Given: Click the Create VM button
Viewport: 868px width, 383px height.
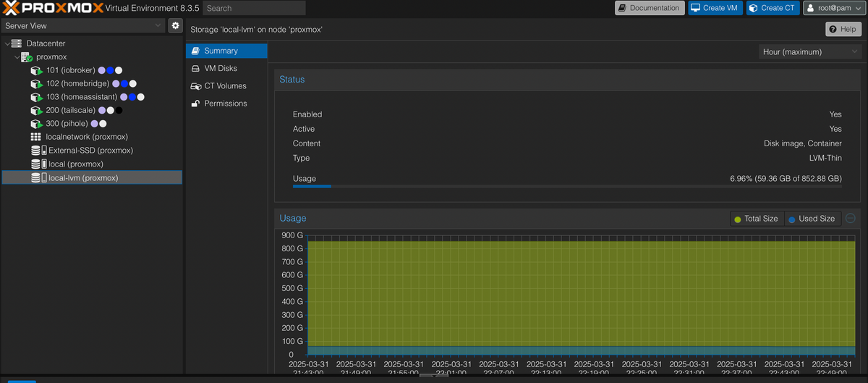Looking at the screenshot, I should coord(715,8).
